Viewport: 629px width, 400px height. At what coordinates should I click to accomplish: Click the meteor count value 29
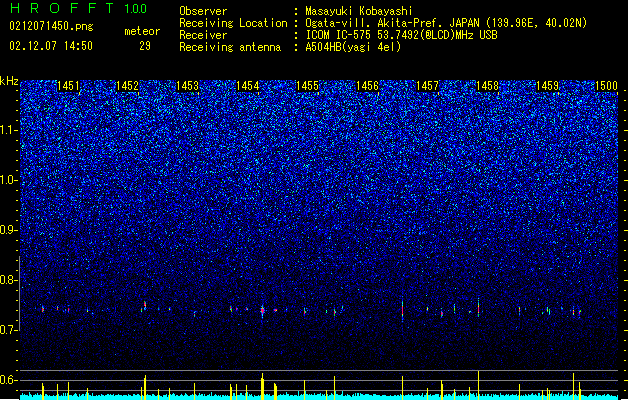[145, 46]
